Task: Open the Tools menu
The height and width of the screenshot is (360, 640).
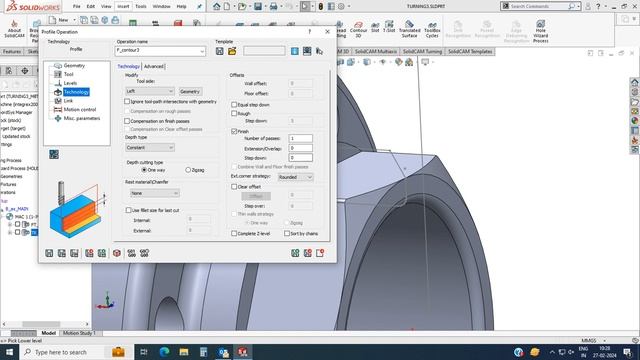Action: pos(141,7)
